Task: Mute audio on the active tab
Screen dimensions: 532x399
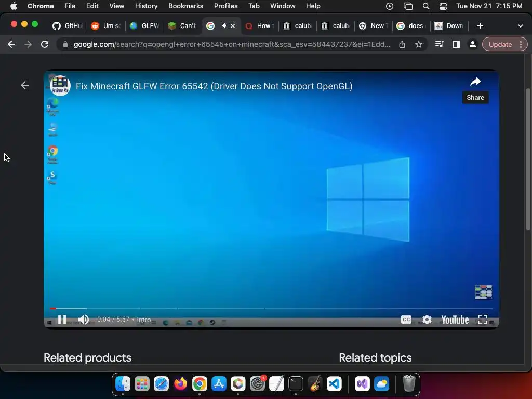Action: click(224, 26)
